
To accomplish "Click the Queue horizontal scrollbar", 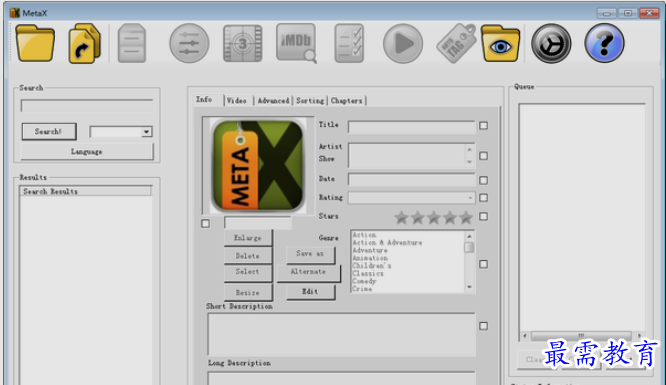I will (x=581, y=336).
